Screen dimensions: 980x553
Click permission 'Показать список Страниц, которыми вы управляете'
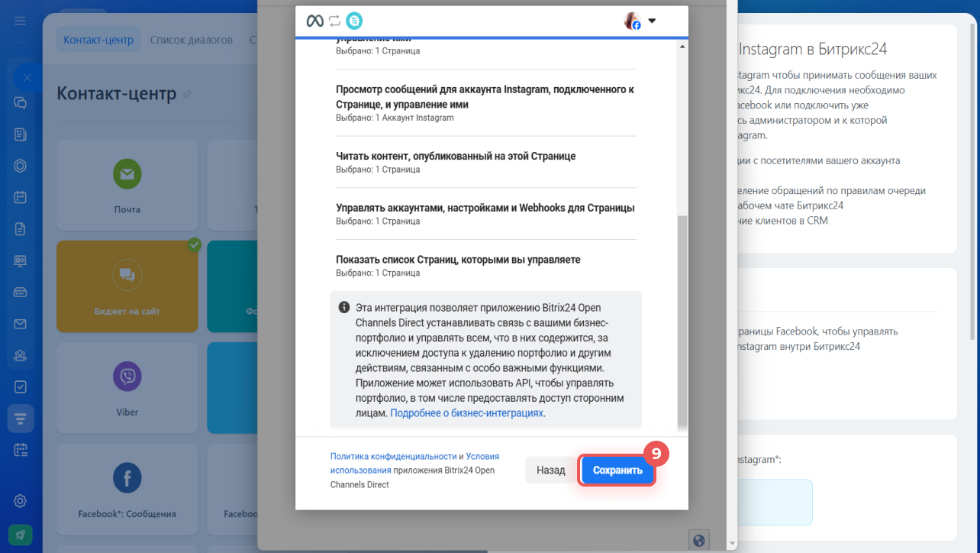[458, 260]
